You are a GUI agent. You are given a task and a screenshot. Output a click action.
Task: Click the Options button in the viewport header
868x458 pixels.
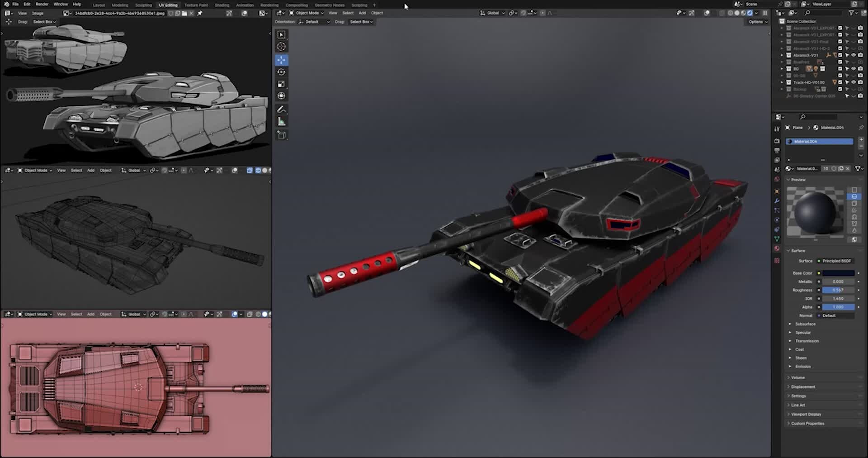(x=757, y=21)
